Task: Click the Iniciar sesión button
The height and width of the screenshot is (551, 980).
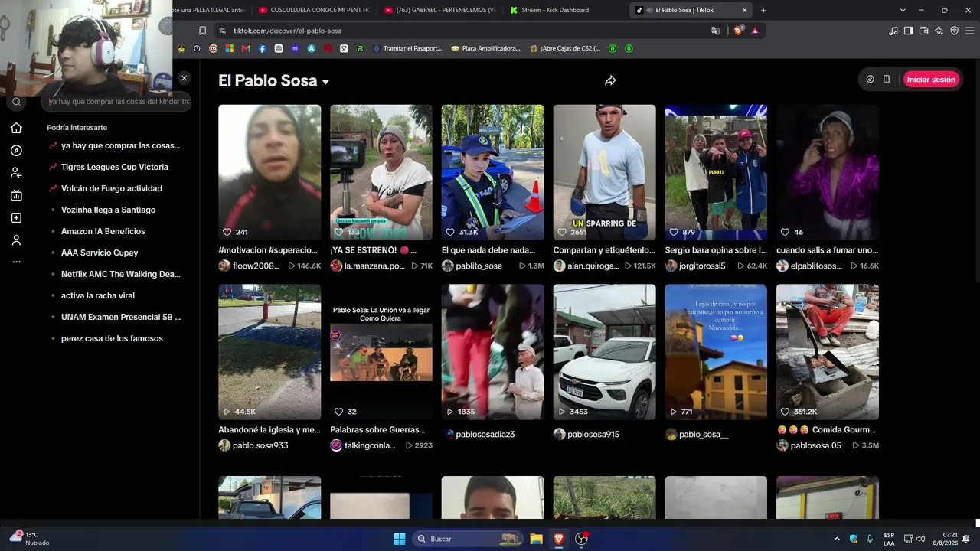Action: pyautogui.click(x=931, y=79)
